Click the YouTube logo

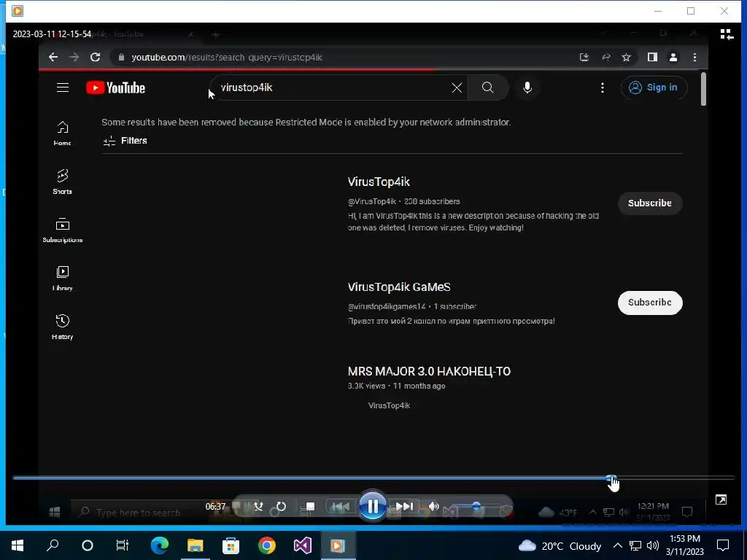116,87
